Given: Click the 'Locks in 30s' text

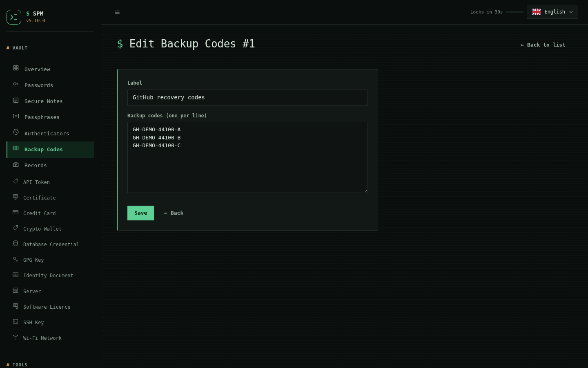Looking at the screenshot, I should point(486,12).
